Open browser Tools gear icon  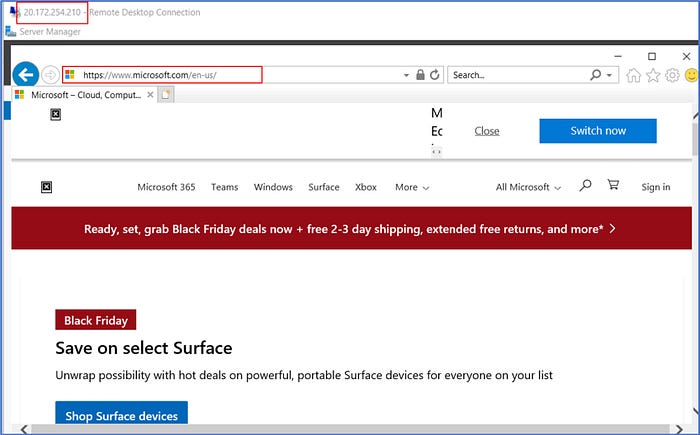672,75
